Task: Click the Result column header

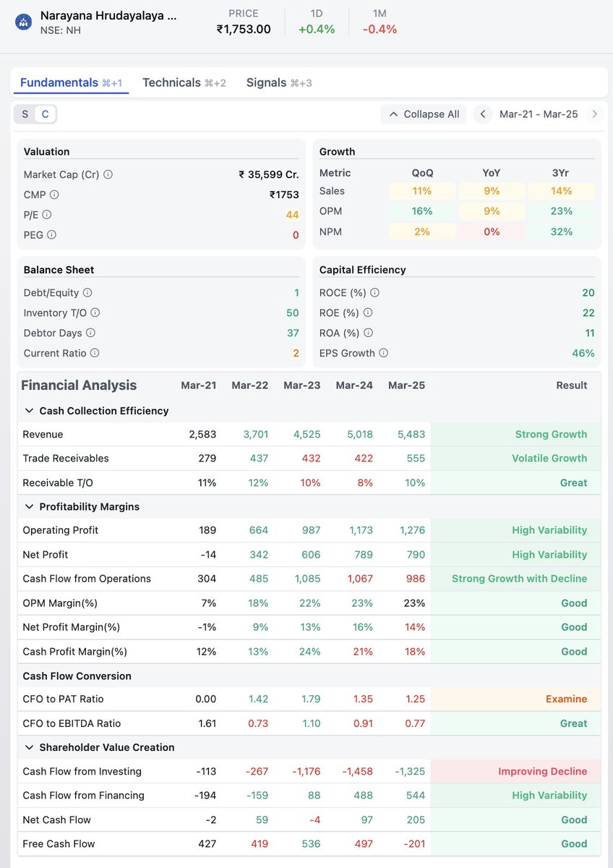Action: (572, 386)
